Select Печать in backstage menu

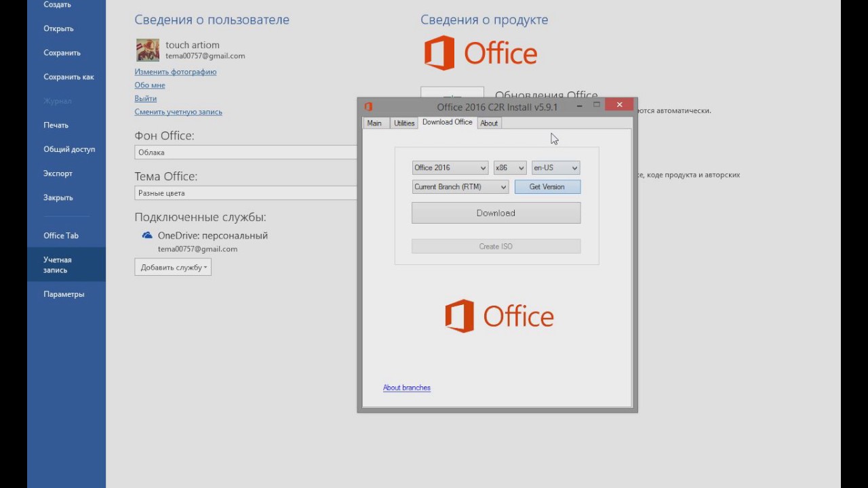[x=66, y=125]
